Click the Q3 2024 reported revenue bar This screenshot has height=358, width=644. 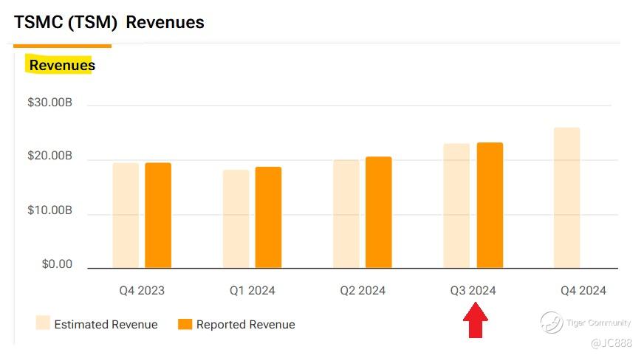(490, 205)
